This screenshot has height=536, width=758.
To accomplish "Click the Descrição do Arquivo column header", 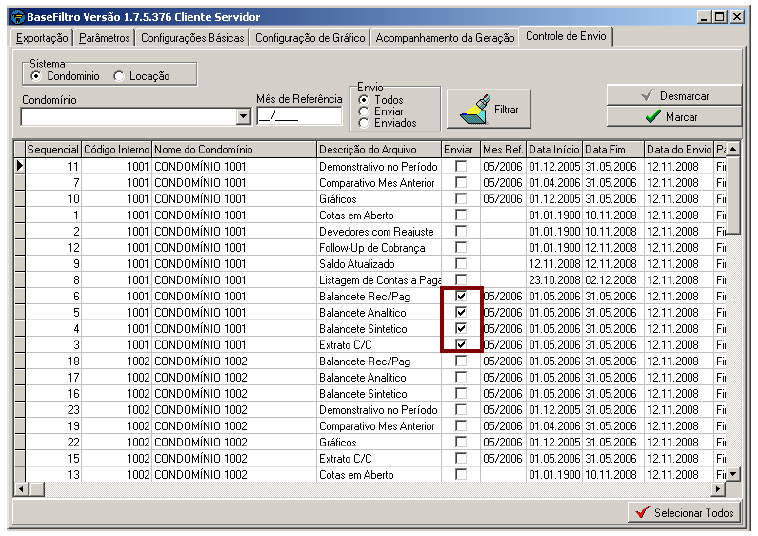I will (377, 149).
